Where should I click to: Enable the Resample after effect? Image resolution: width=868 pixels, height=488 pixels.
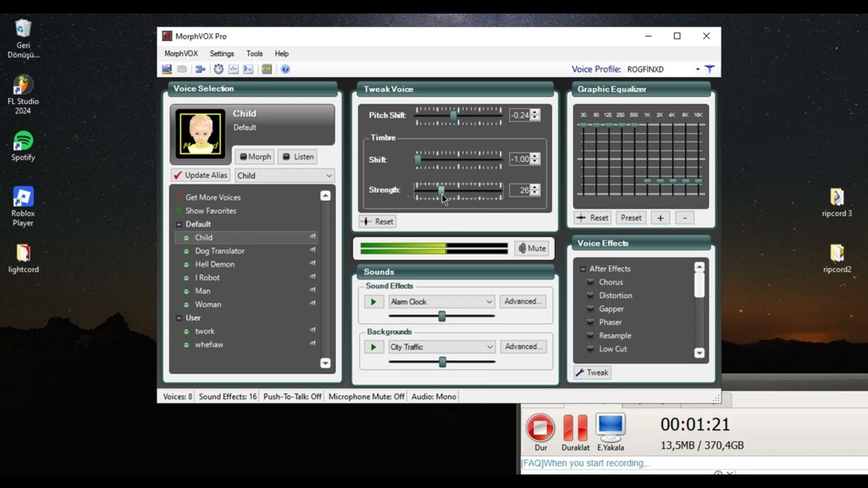click(x=590, y=335)
